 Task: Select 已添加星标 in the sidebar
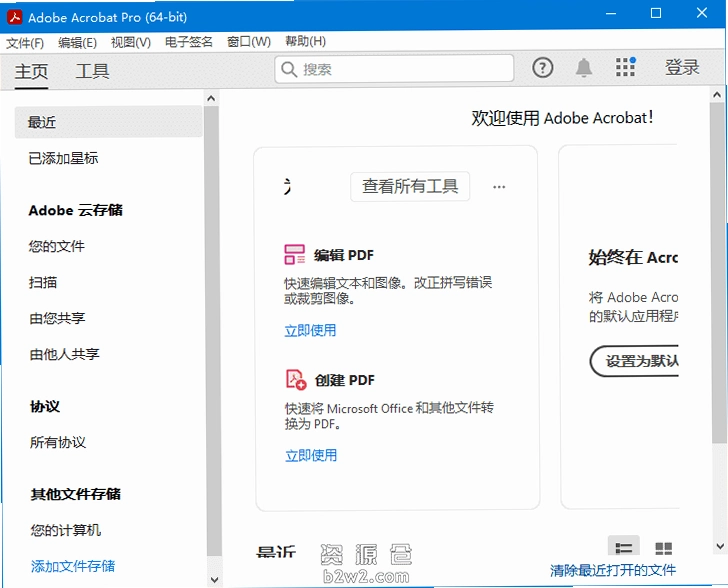coord(63,158)
